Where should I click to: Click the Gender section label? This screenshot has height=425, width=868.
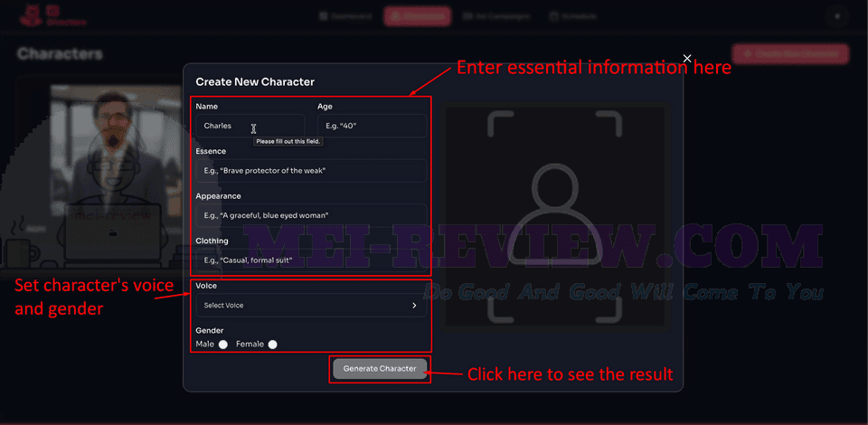pos(209,330)
